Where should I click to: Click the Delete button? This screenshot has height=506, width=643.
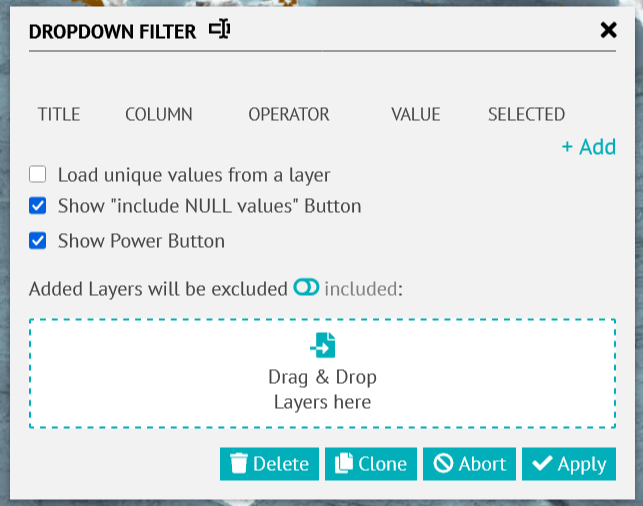click(x=269, y=464)
